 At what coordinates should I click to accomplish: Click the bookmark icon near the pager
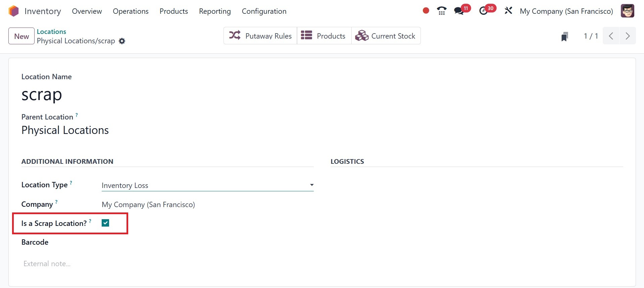tap(564, 36)
